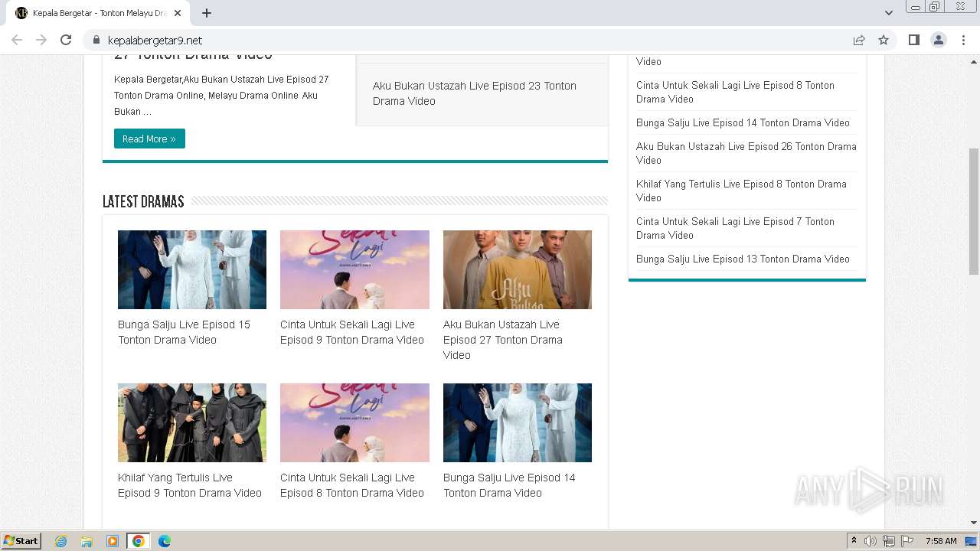Open sidebar Aku Bukan Ustazah Episod 26 link

(x=746, y=153)
